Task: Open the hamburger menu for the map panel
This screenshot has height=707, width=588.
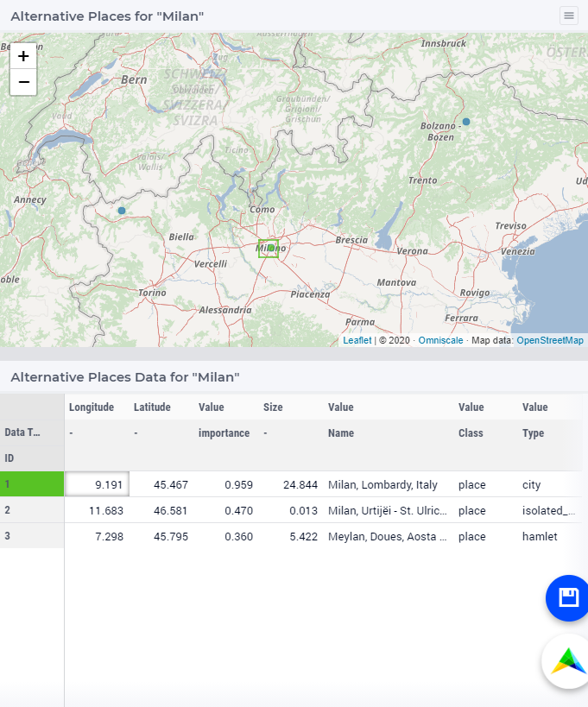Action: (x=569, y=16)
